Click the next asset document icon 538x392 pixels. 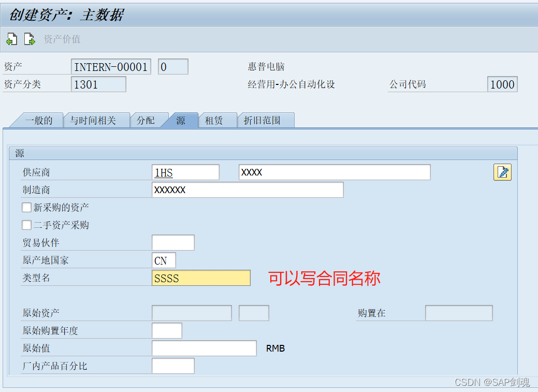click(30, 39)
